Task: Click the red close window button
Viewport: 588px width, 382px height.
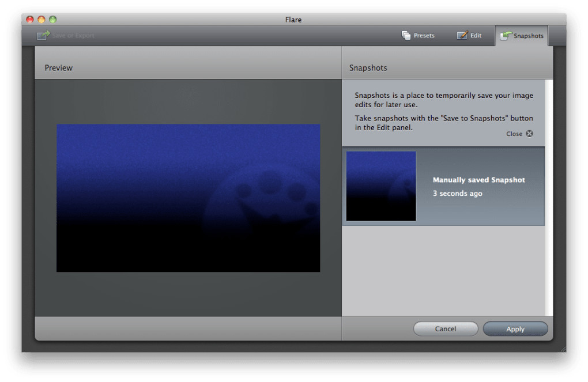Action: [x=30, y=20]
